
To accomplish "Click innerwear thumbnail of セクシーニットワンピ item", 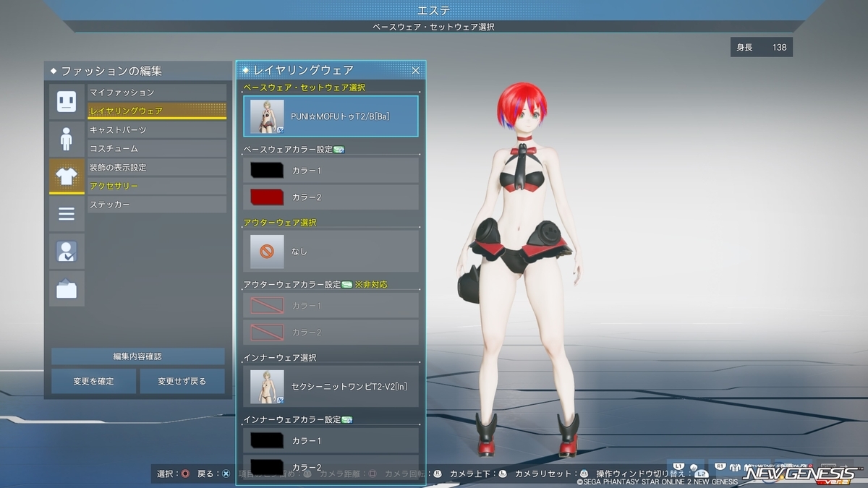I will click(266, 387).
